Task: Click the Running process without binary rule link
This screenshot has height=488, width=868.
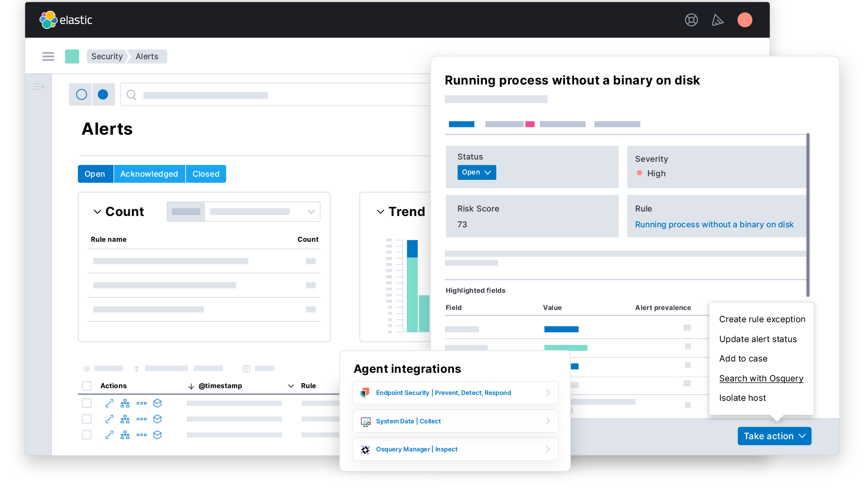Action: tap(714, 224)
